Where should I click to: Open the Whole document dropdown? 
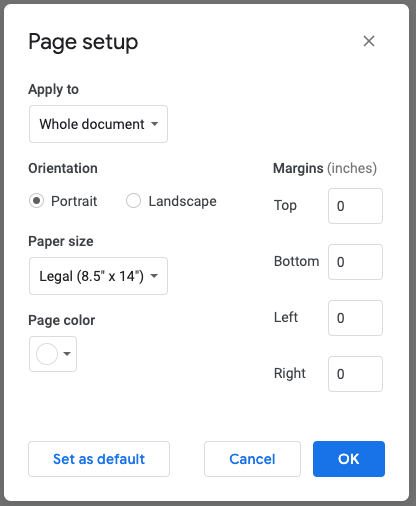[98, 124]
